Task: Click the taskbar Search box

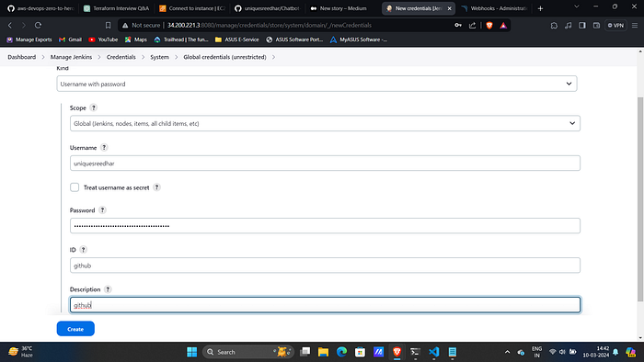Action: (x=248, y=352)
